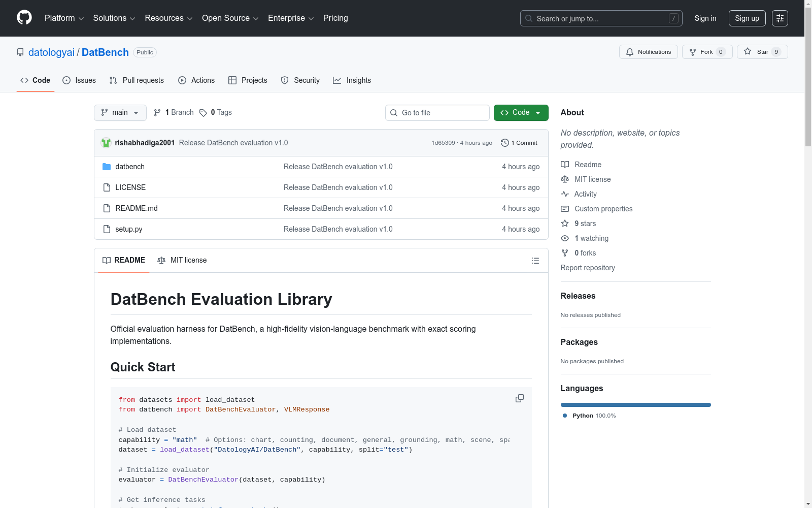Click the bell icon in Notifications
812x508 pixels.
click(x=630, y=52)
